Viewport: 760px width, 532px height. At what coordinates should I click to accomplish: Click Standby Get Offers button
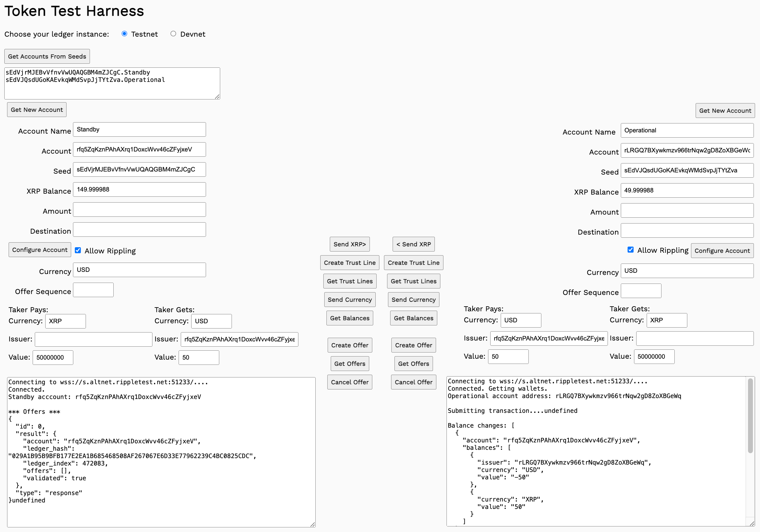(x=350, y=364)
